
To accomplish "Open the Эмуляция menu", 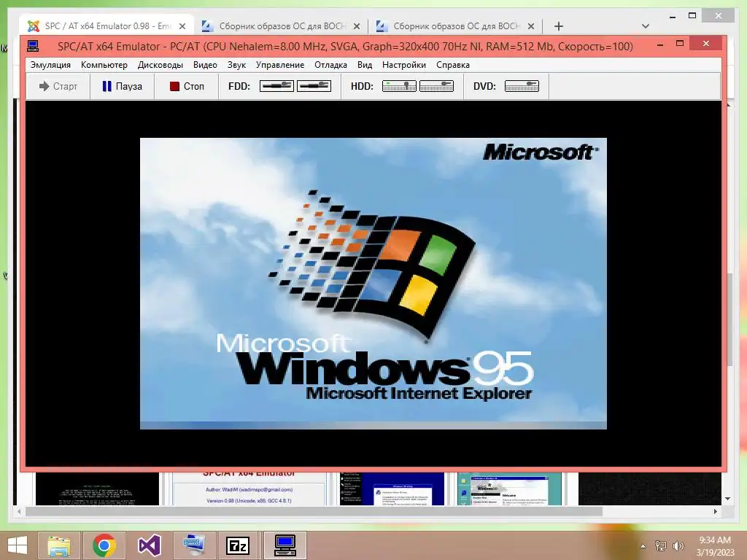I will (50, 65).
